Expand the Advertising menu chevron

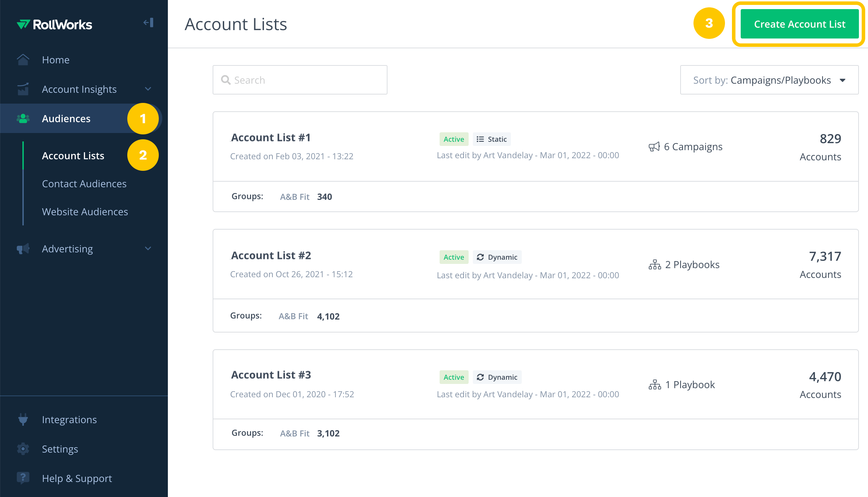click(x=148, y=249)
